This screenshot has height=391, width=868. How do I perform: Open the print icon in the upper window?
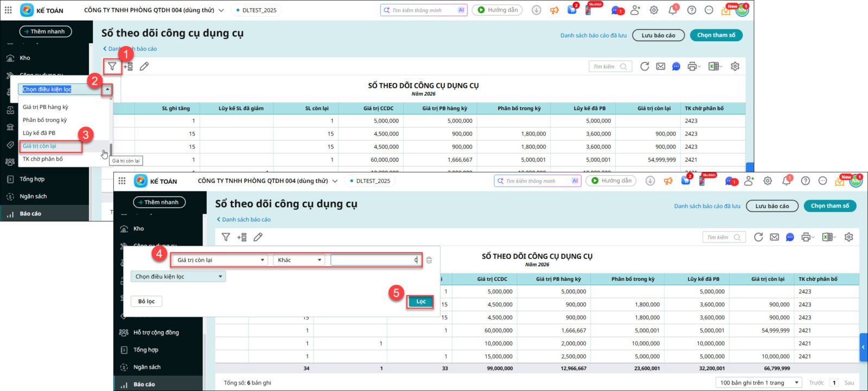click(692, 66)
